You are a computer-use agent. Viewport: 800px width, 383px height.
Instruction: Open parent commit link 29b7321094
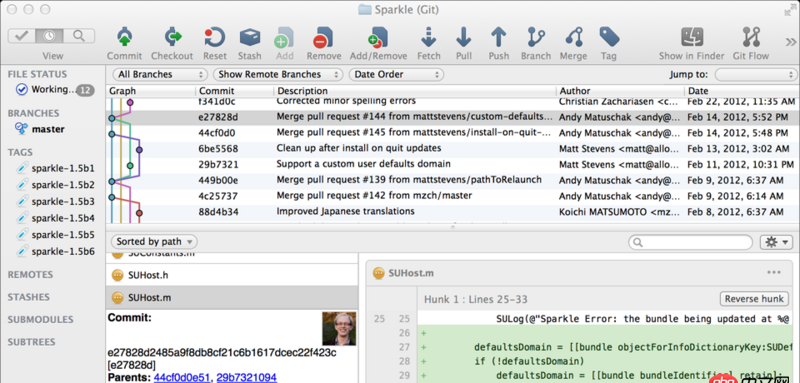click(246, 377)
